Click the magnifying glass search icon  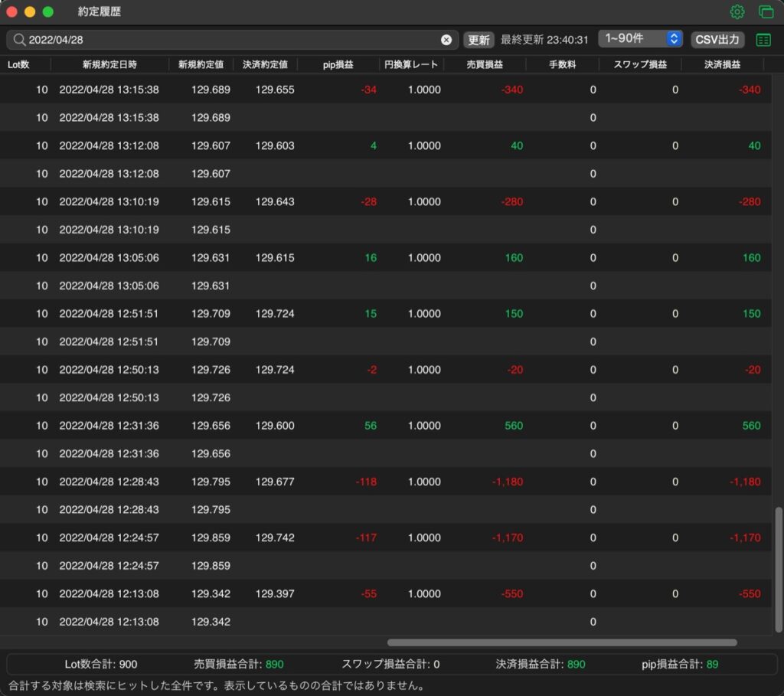(19, 40)
